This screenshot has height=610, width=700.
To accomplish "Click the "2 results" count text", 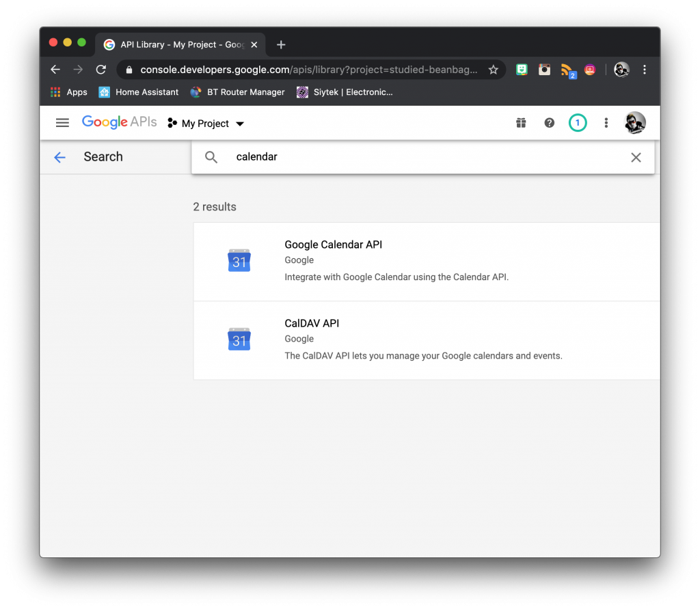I will coord(215,206).
